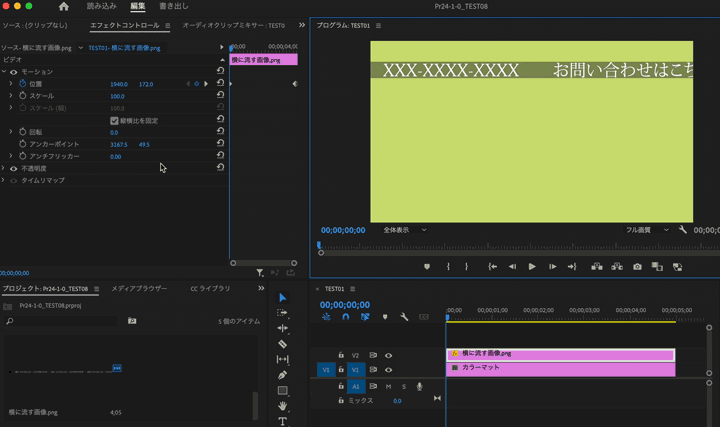
Task: Show overflow panels in project group
Action: (261, 288)
